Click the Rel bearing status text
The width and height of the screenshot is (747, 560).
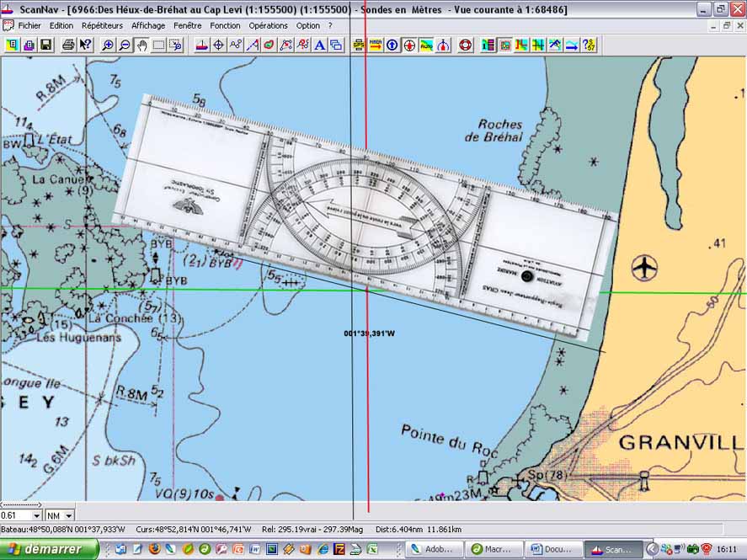point(312,529)
